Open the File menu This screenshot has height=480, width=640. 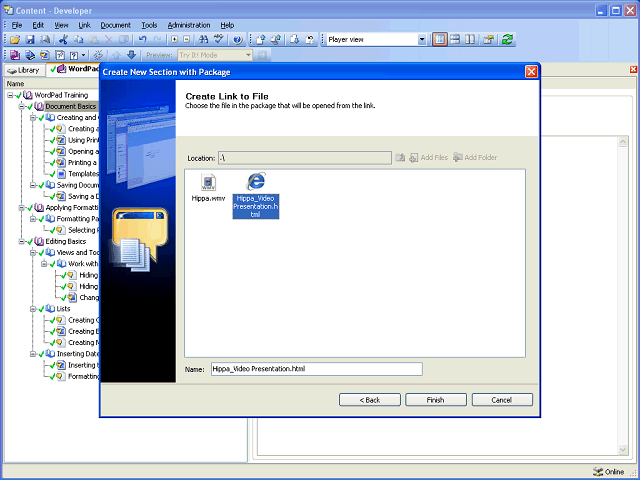pyautogui.click(x=17, y=25)
